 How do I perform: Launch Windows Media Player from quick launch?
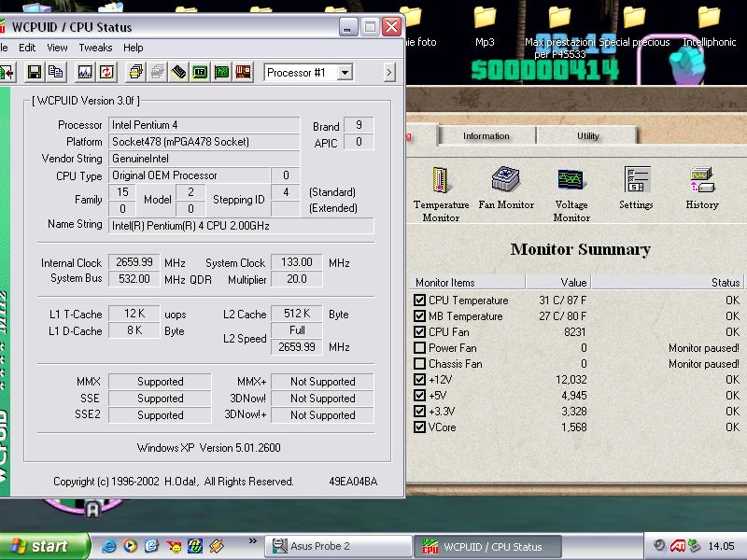pyautogui.click(x=130, y=546)
